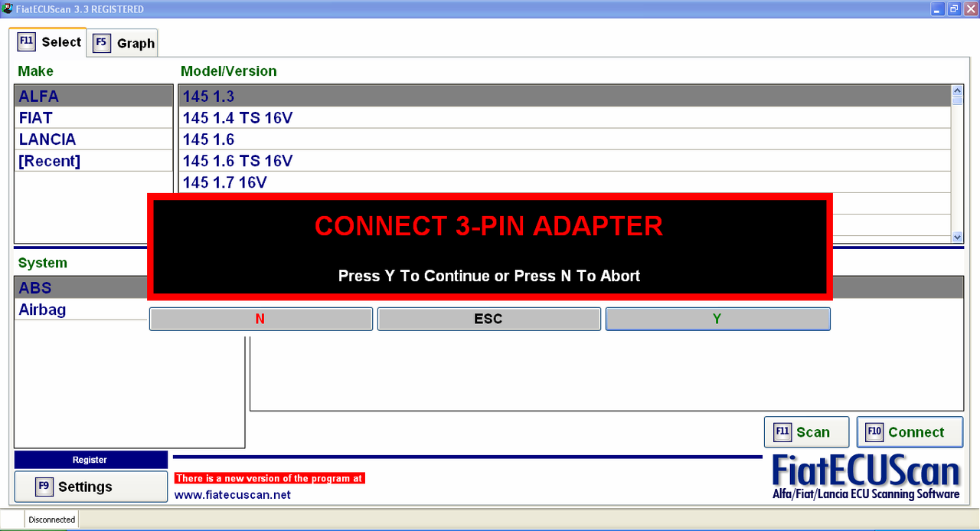Click the Connect button
The height and width of the screenshot is (531, 980).
[910, 432]
